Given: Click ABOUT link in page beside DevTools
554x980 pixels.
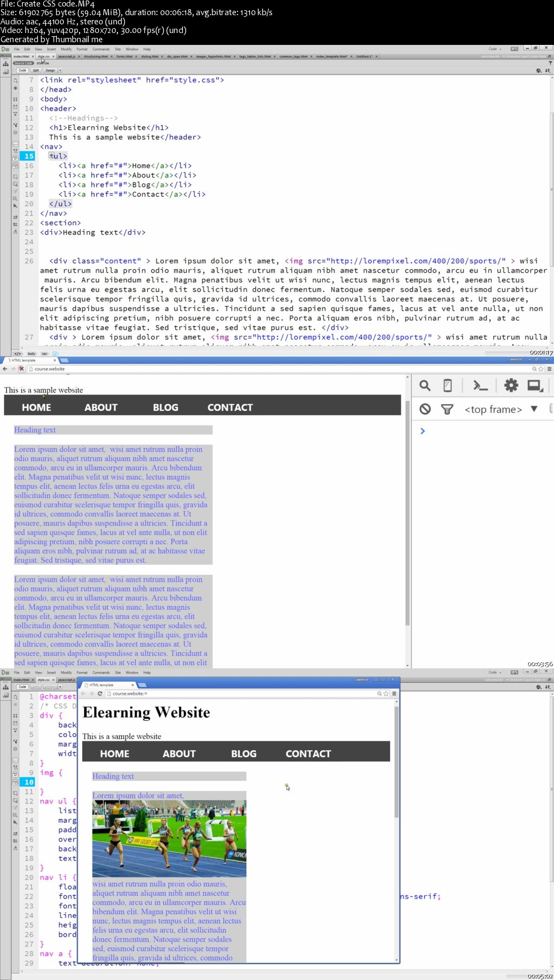Looking at the screenshot, I should tap(101, 407).
